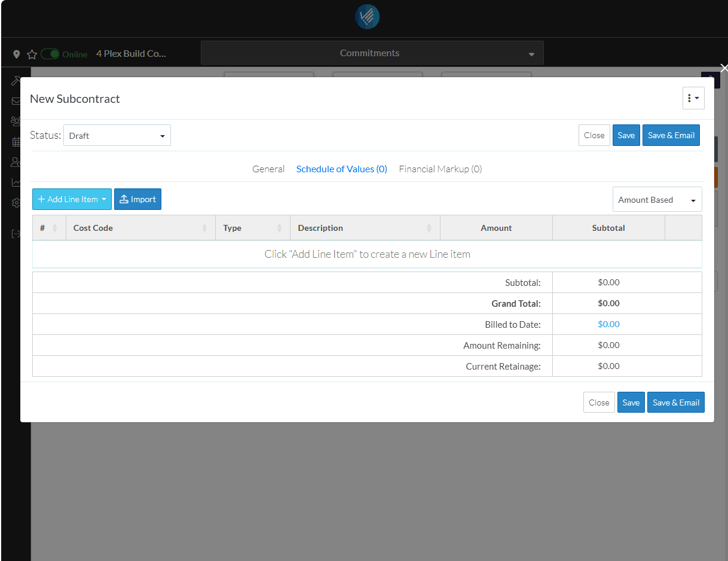Click Save & Email beside the Status row

(671, 135)
